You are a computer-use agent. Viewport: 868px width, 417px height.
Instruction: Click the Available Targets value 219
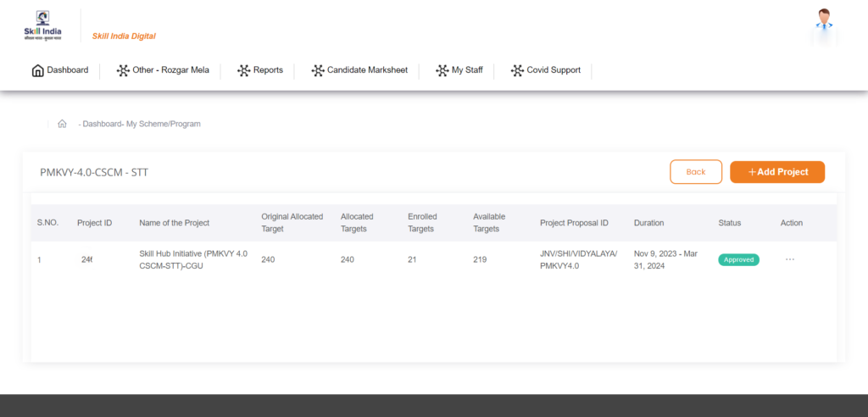480,259
